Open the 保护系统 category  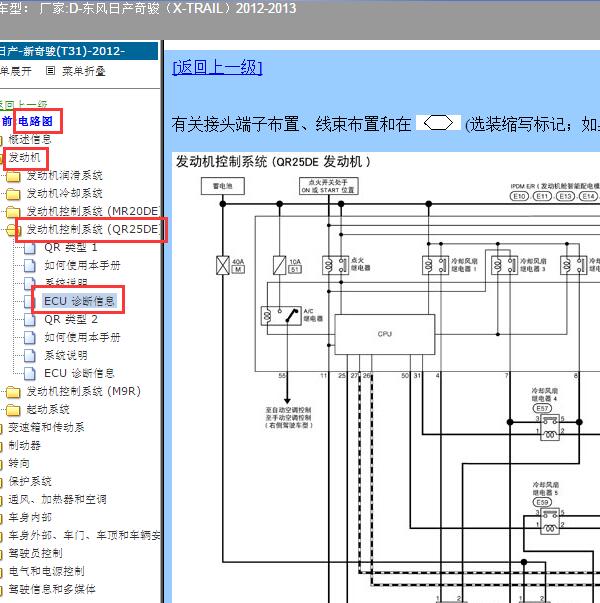pyautogui.click(x=30, y=481)
